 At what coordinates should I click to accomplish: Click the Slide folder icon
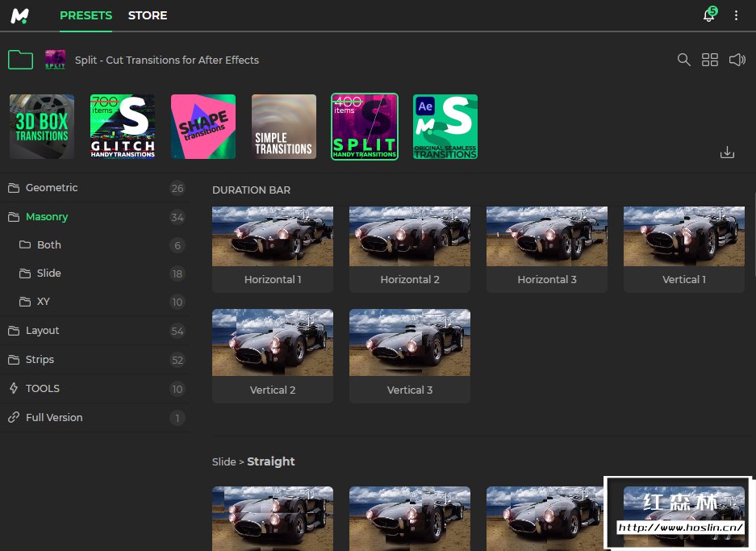point(25,273)
